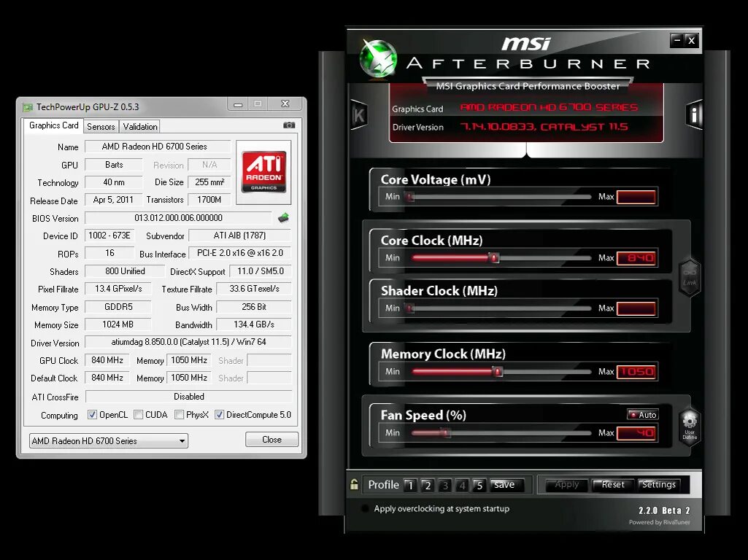Click the Bandwidth 134.4 GB/s value
This screenshot has width=748, height=560.
[x=254, y=324]
